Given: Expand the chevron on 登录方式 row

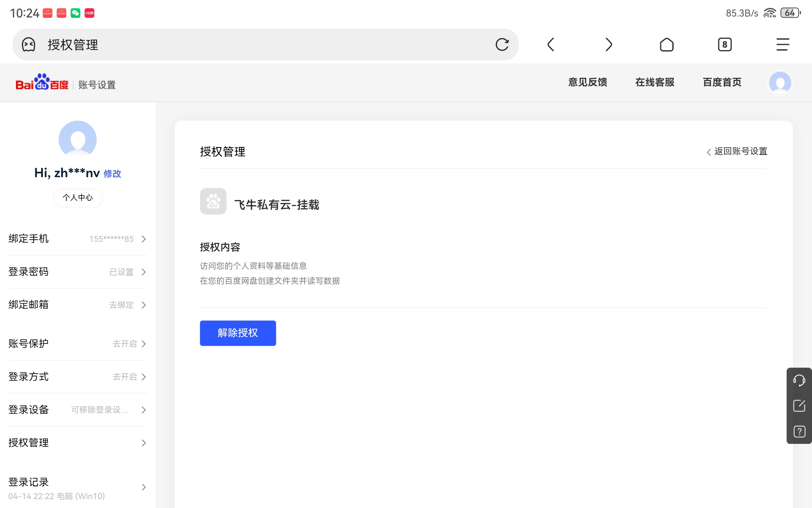Looking at the screenshot, I should pos(144,377).
